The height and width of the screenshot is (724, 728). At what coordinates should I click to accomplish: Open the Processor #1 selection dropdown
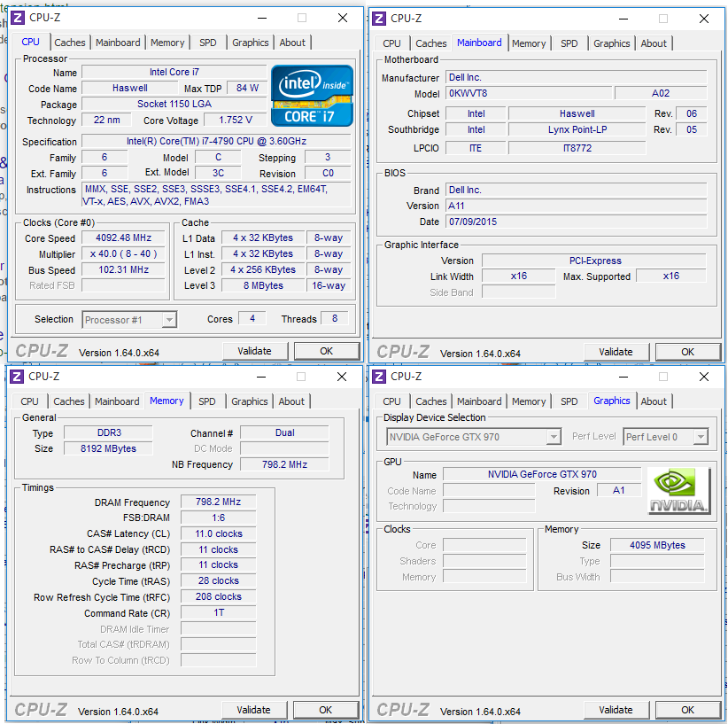click(x=129, y=320)
